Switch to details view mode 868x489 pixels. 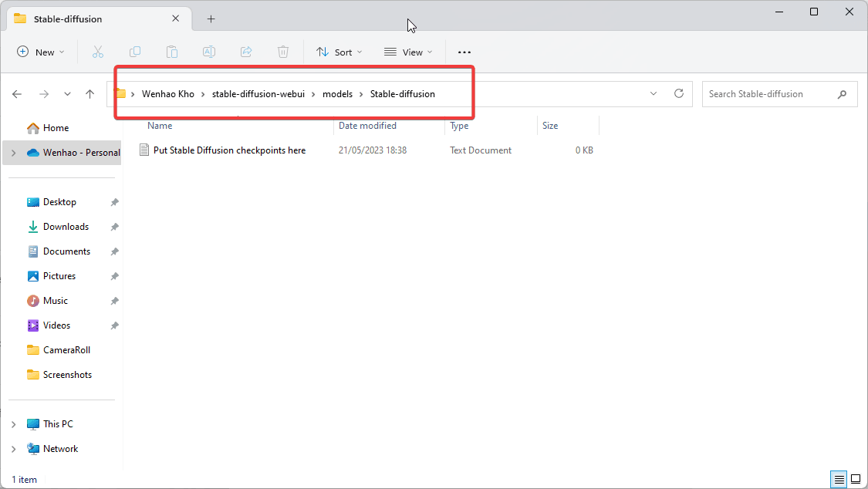[839, 479]
